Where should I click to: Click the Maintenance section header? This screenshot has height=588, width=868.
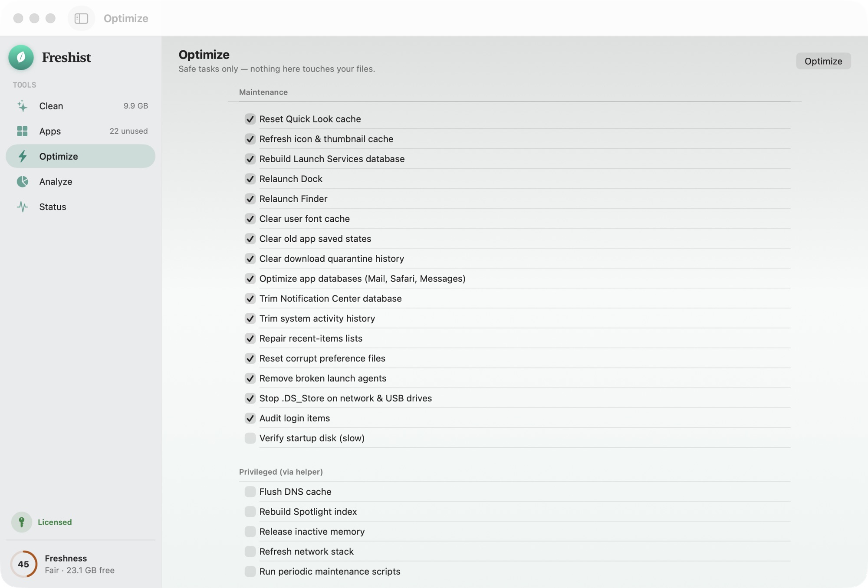point(263,92)
